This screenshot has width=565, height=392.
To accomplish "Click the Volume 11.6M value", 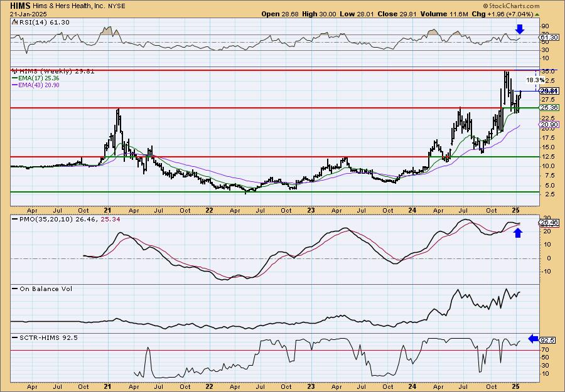I will coord(444,14).
